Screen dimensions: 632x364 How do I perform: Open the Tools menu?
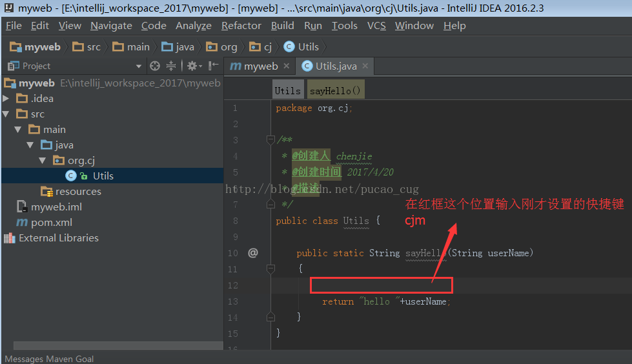[344, 26]
